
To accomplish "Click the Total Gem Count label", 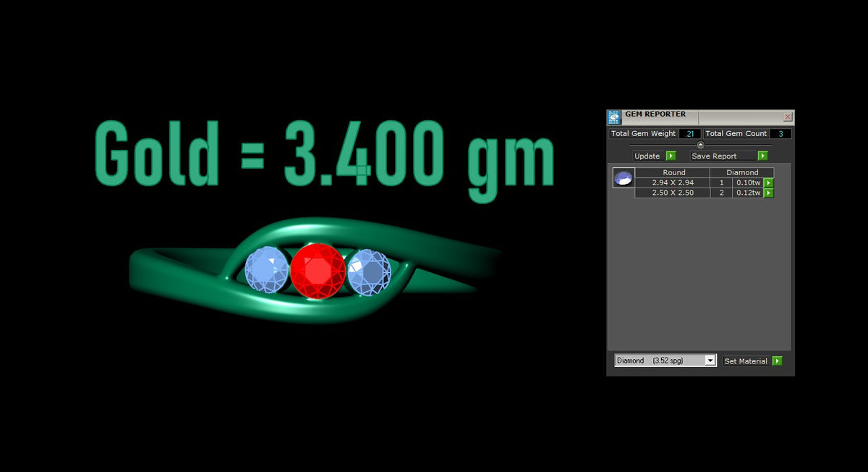I will click(x=736, y=133).
